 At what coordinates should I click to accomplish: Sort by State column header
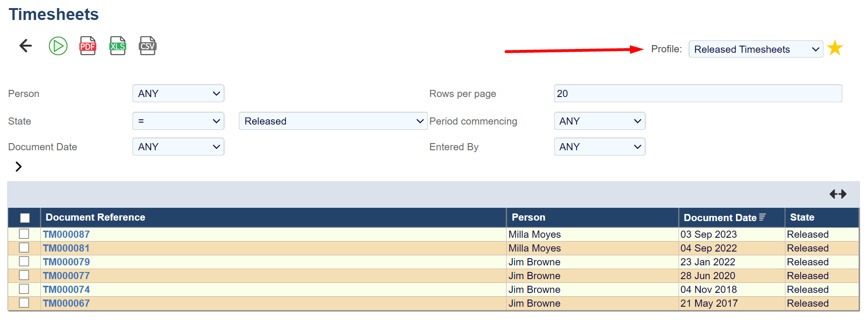coord(802,217)
